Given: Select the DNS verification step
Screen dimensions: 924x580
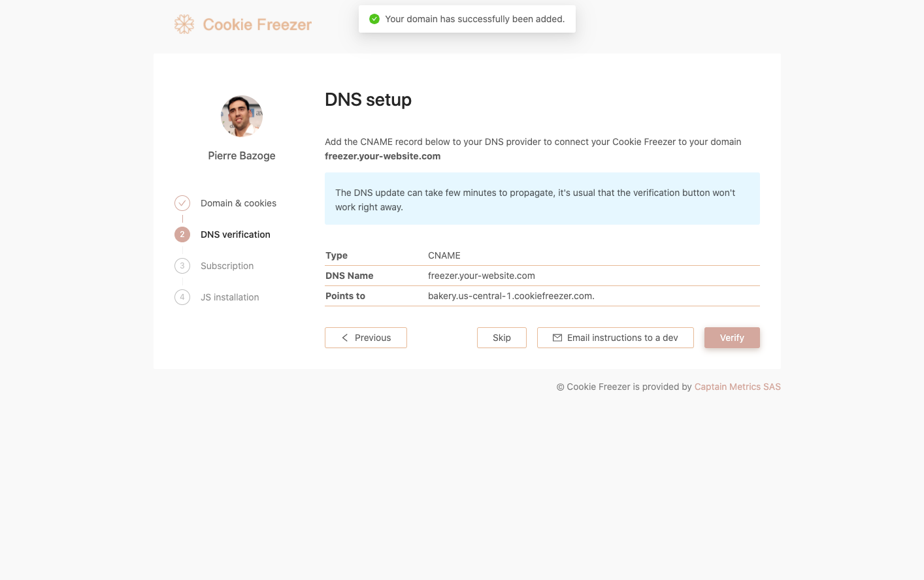Looking at the screenshot, I should point(235,234).
